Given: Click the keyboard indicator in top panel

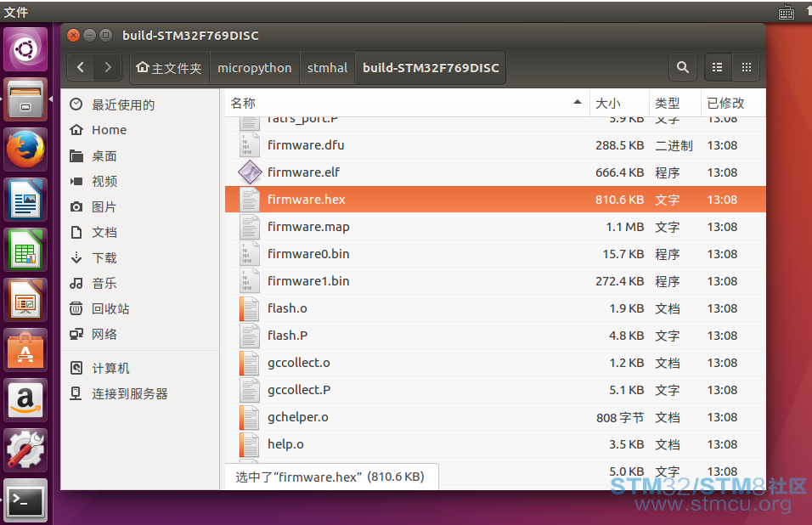Looking at the screenshot, I should 787,13.
